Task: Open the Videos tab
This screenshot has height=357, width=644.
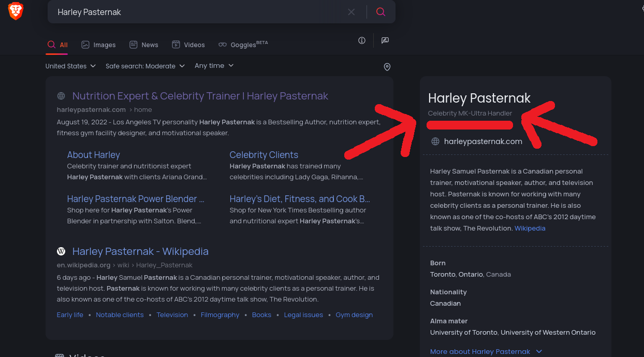Action: 188,45
